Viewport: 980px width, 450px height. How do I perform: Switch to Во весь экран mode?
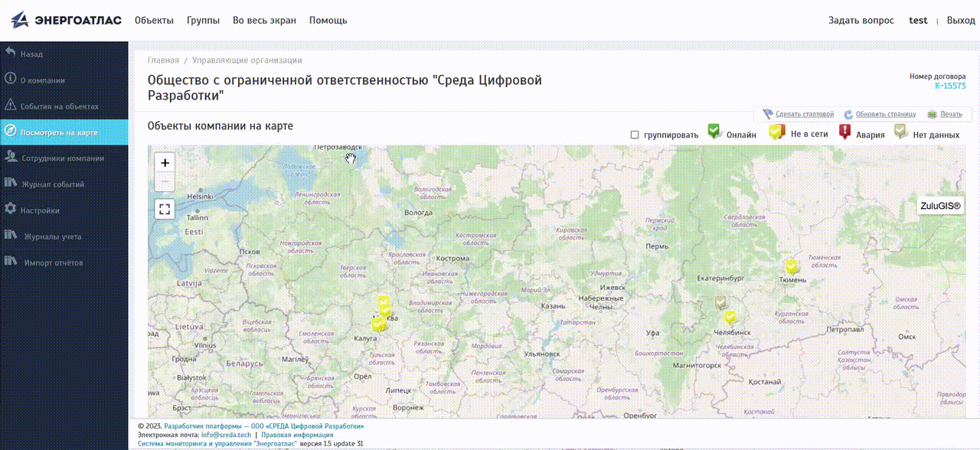(x=264, y=21)
